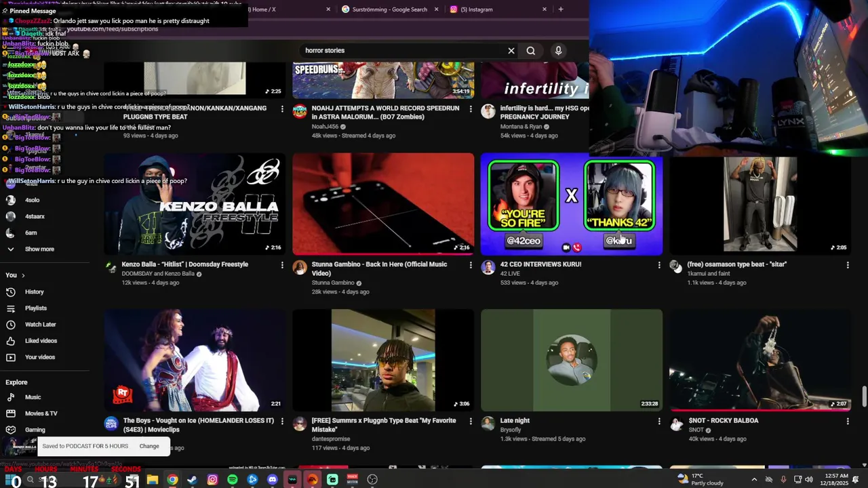Open more options for Back In Here video
Image resolution: width=868 pixels, height=488 pixels.
pos(471,265)
